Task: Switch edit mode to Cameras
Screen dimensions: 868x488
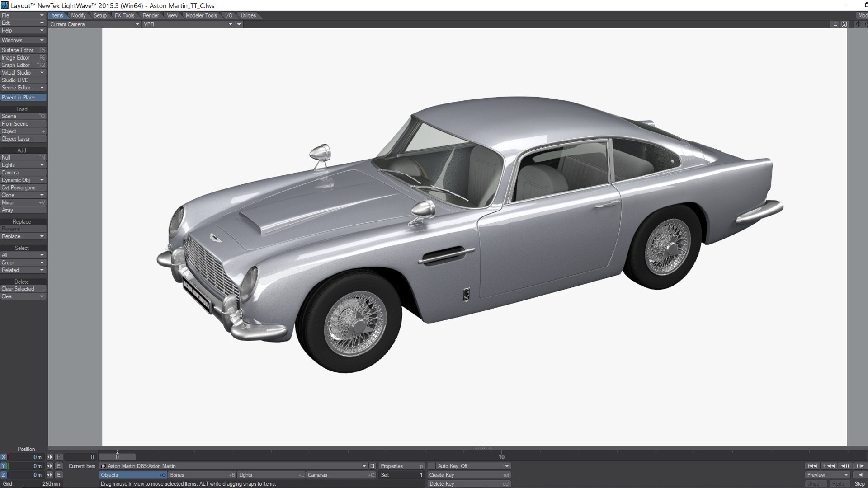Action: pos(341,475)
